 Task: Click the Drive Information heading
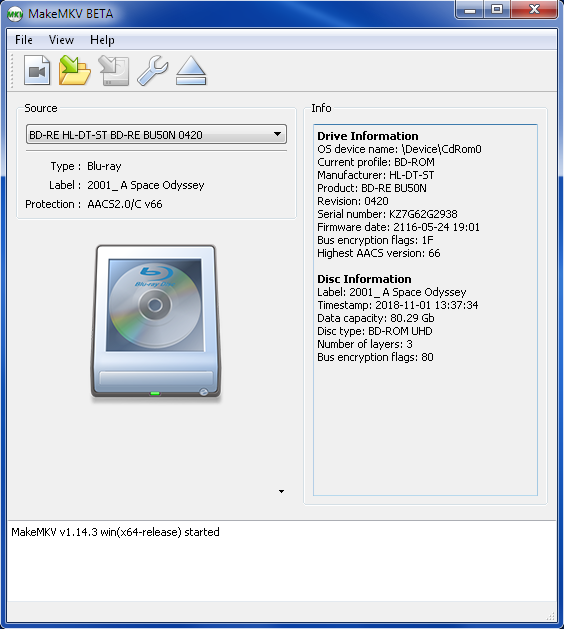367,136
